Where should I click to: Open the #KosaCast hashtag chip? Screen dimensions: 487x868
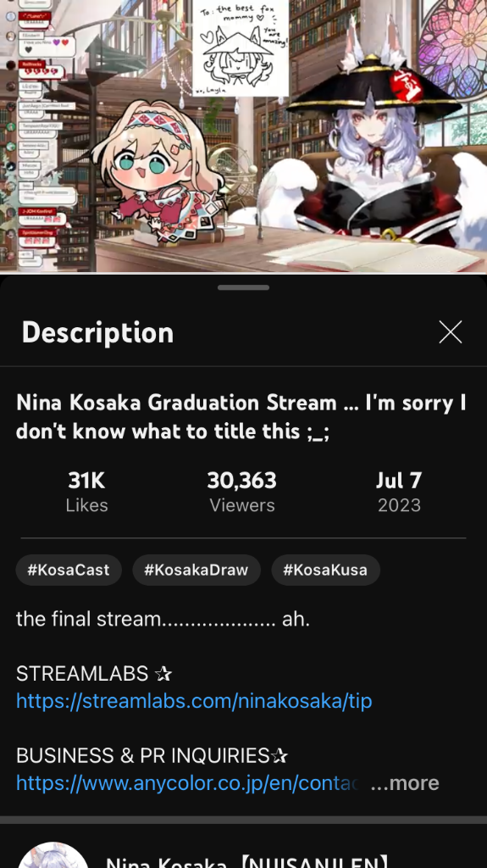[x=69, y=570]
